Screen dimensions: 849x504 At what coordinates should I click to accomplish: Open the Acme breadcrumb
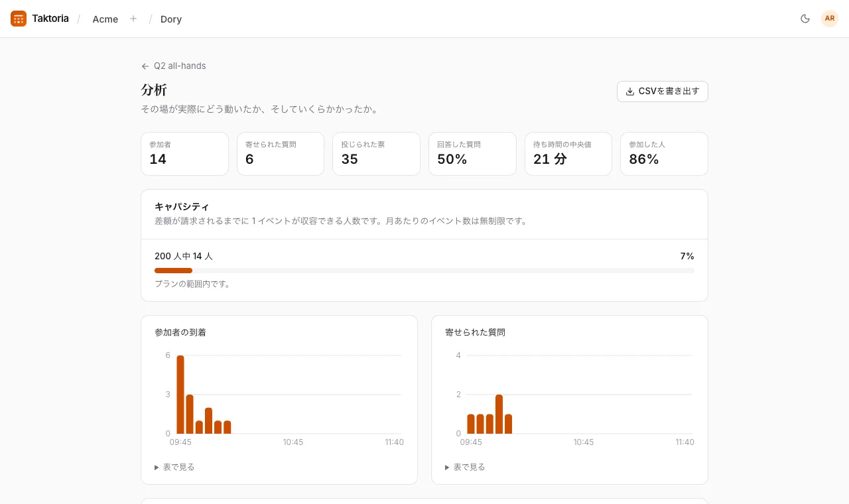105,19
